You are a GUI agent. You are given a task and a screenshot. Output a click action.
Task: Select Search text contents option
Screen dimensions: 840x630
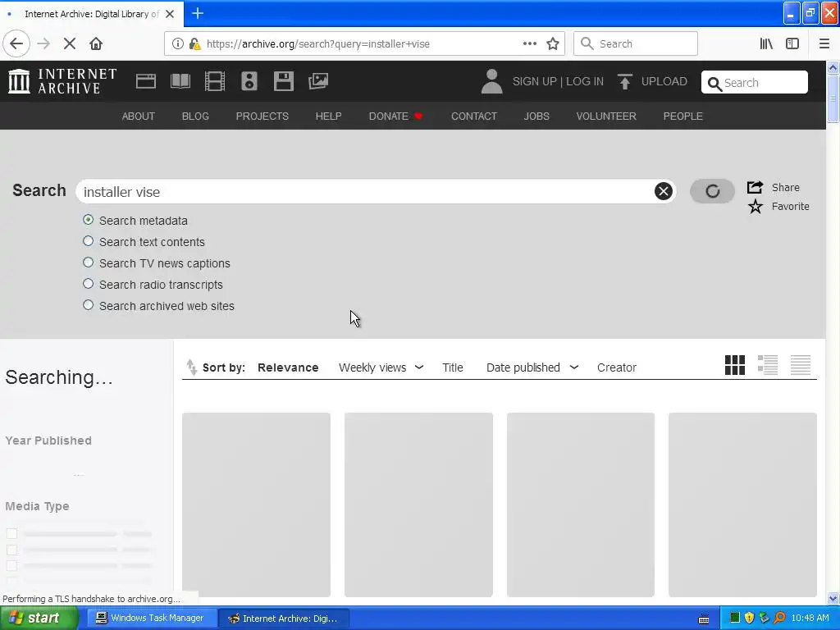point(89,241)
